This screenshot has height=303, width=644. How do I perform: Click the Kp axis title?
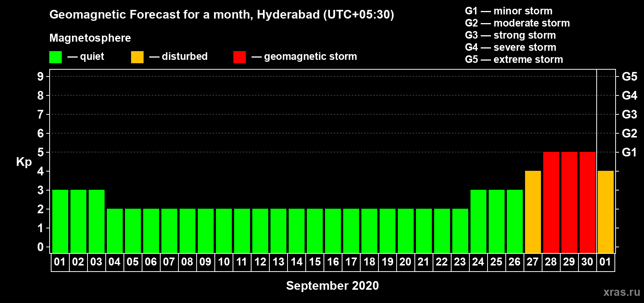click(x=24, y=162)
